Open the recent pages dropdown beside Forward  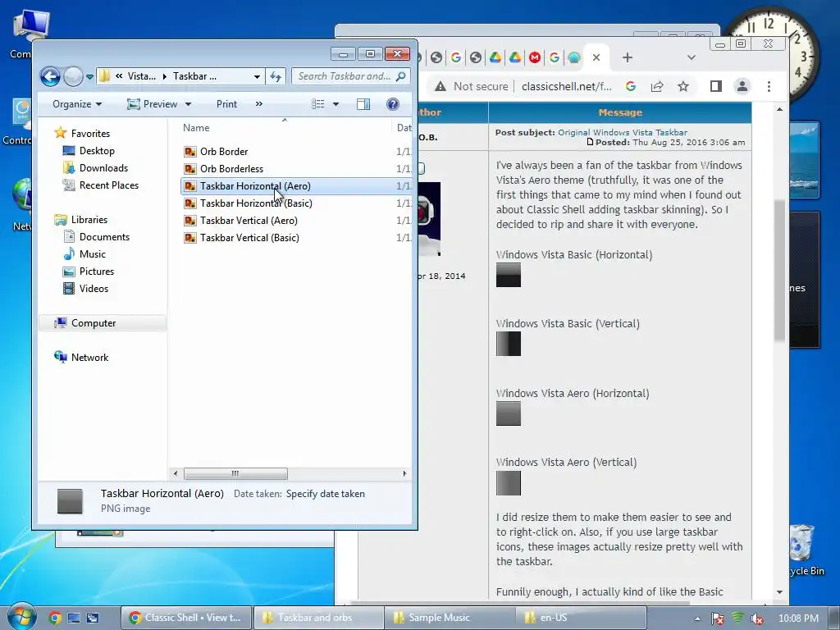(89, 77)
